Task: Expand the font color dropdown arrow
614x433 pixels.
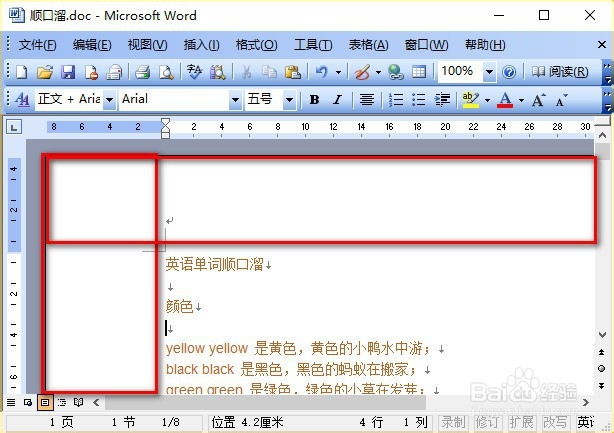Action: (521, 100)
